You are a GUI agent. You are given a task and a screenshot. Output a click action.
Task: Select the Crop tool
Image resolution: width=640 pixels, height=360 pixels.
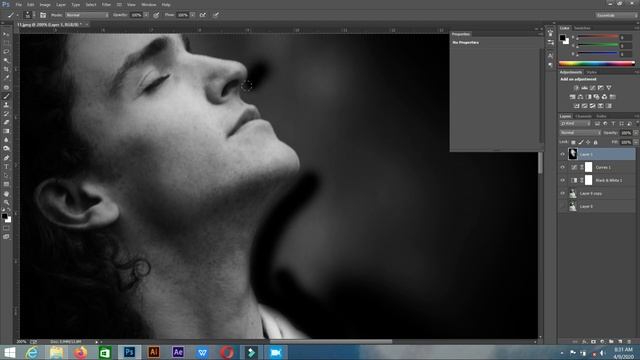click(x=6, y=69)
